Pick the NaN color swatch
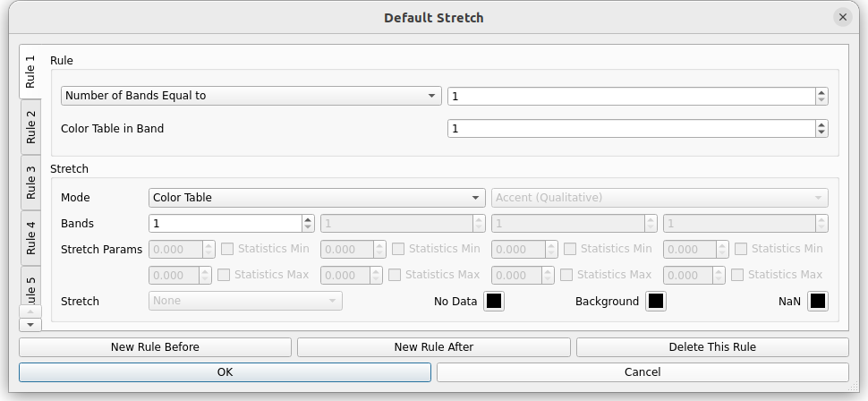868x401 pixels. [x=818, y=301]
